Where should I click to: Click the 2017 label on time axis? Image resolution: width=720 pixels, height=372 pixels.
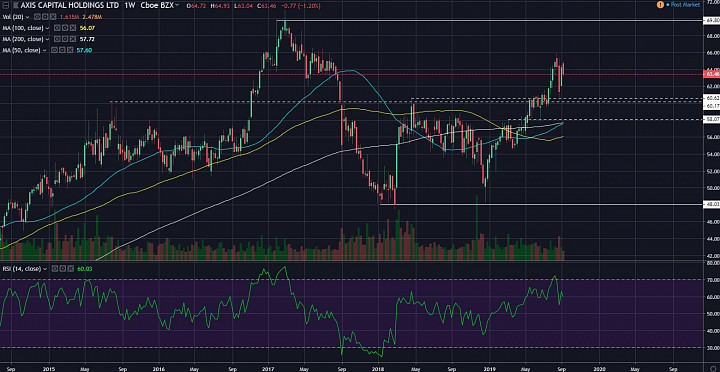coord(268,368)
